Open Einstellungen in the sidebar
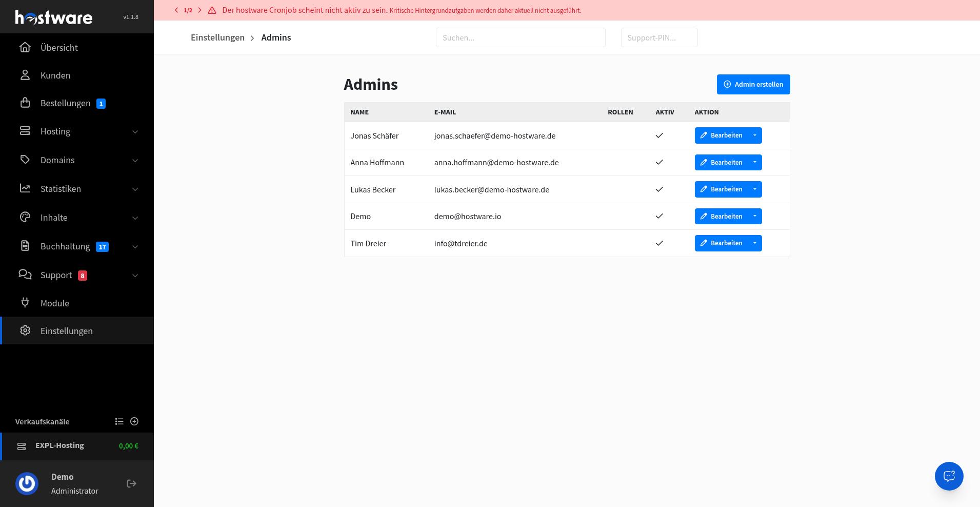Viewport: 980px width, 507px height. click(x=77, y=330)
